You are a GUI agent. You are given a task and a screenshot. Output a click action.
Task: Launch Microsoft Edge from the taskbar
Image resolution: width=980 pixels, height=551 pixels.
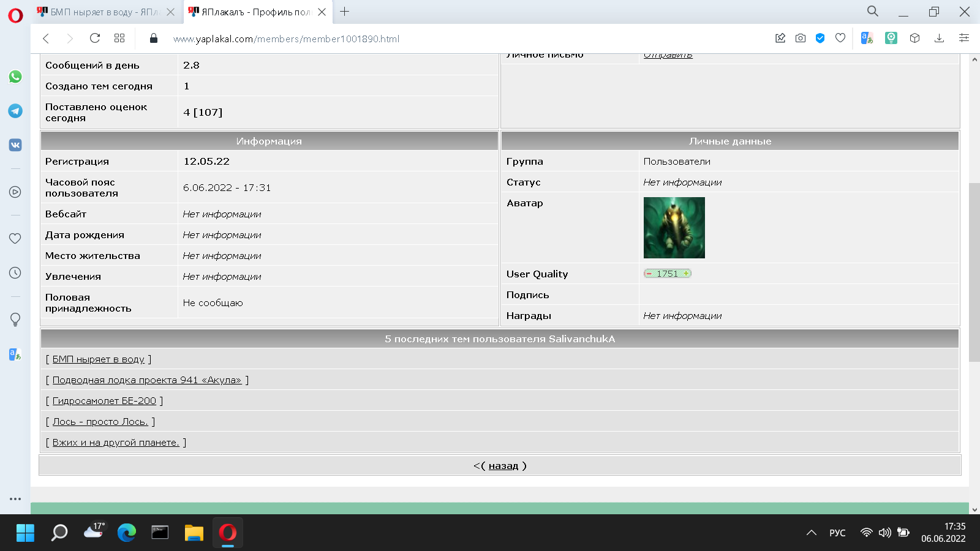(127, 533)
